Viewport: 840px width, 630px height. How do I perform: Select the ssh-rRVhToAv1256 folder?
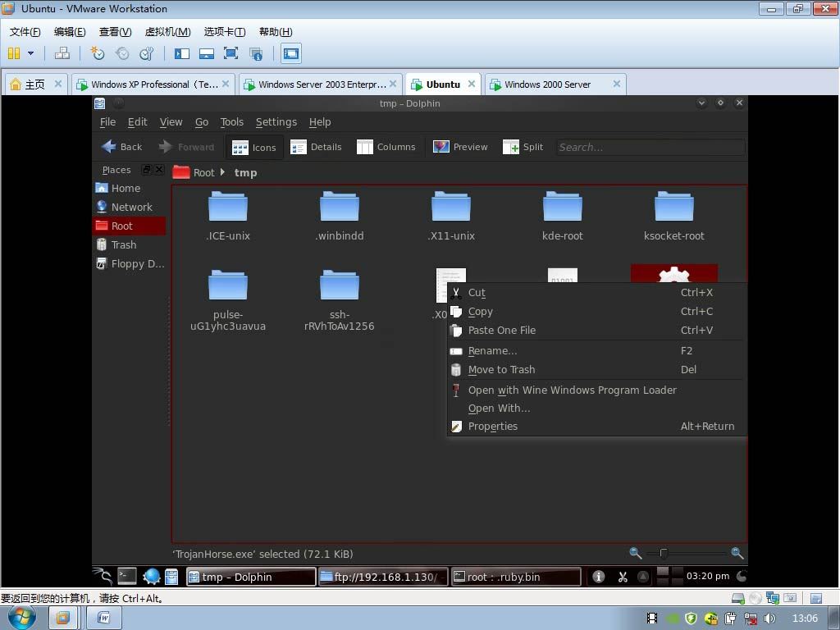[x=340, y=300]
